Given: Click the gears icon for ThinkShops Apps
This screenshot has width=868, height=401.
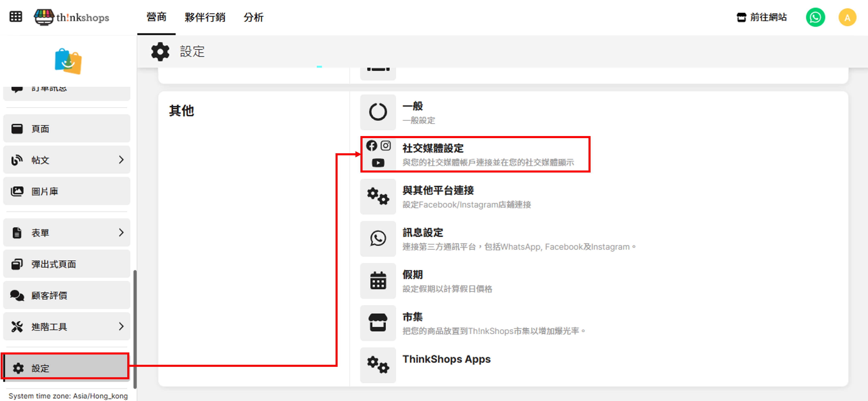Looking at the screenshot, I should click(x=378, y=365).
